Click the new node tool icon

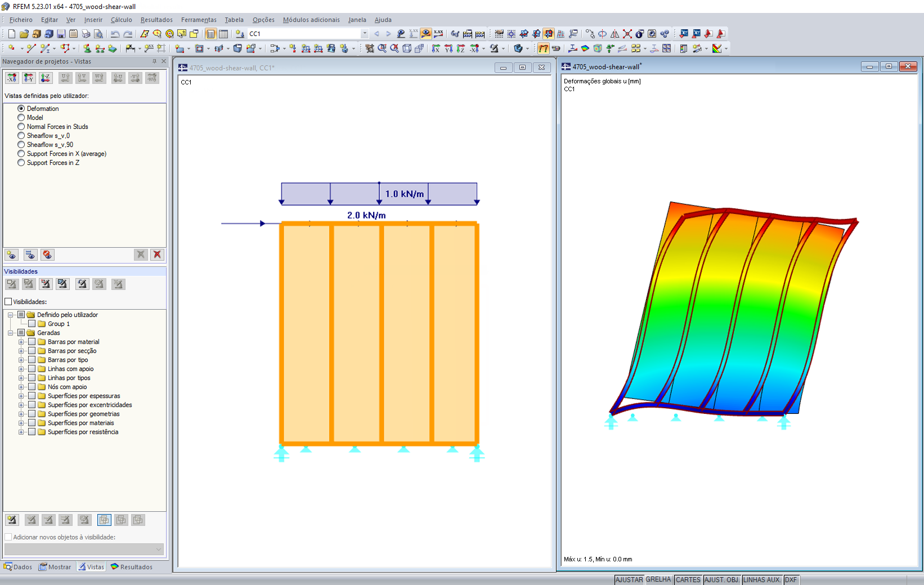click(x=11, y=48)
